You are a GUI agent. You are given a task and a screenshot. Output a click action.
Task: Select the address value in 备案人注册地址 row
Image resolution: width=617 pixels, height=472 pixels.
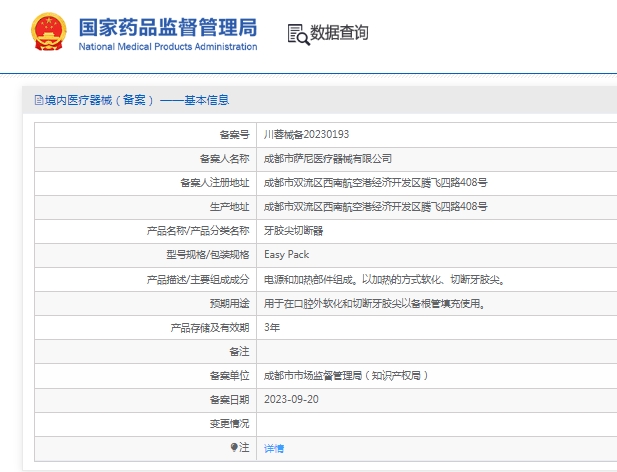375,183
